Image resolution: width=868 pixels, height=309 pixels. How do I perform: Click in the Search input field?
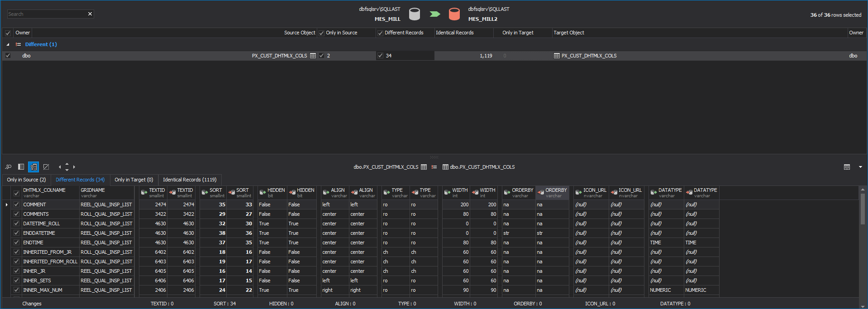coord(45,14)
